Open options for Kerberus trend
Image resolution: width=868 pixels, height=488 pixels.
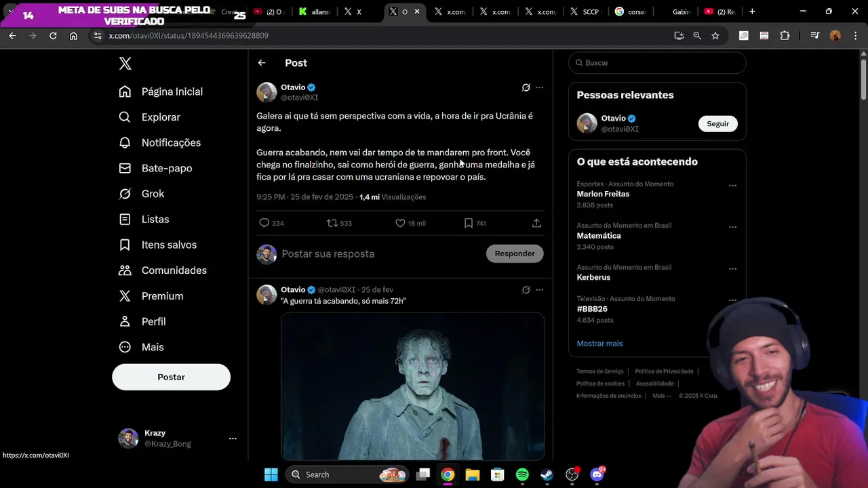(x=732, y=269)
